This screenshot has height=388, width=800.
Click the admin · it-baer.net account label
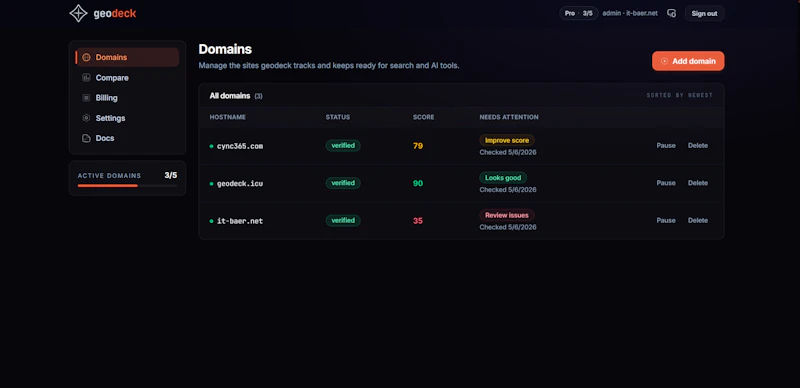pos(631,13)
